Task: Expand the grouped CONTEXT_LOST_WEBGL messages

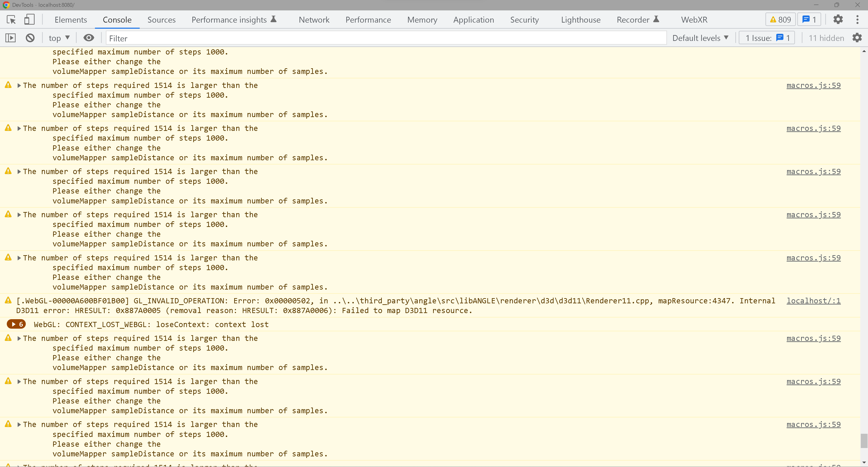Action: point(16,324)
